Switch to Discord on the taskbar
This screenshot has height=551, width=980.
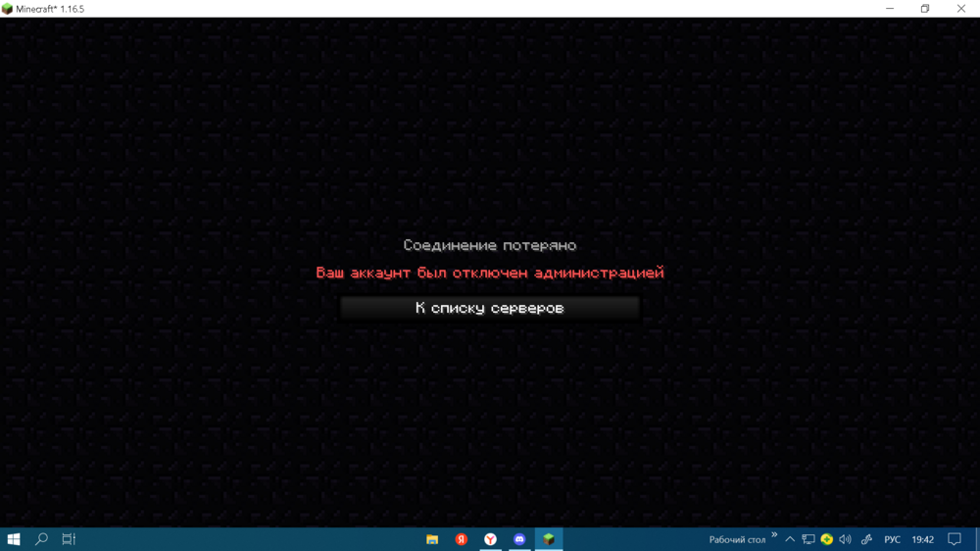pos(519,539)
